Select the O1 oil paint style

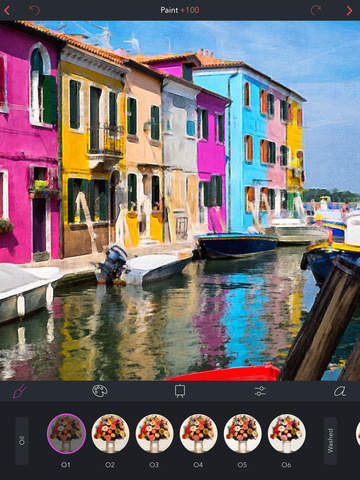pos(66,433)
